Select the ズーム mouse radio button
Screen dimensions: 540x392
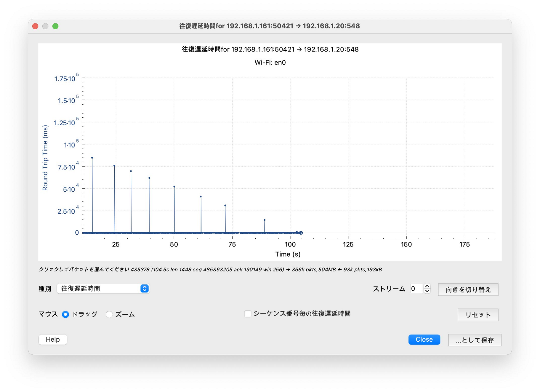pos(109,314)
